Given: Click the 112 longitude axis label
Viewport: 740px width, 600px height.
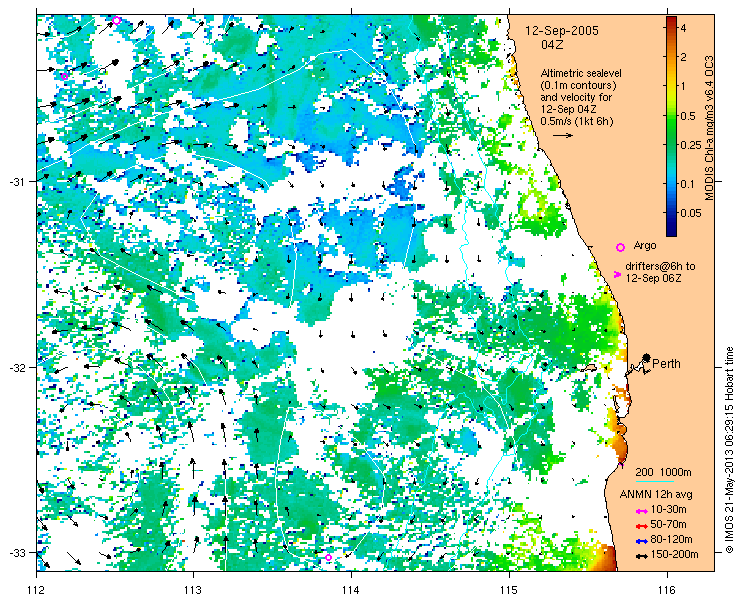Looking at the screenshot, I should 36,590.
